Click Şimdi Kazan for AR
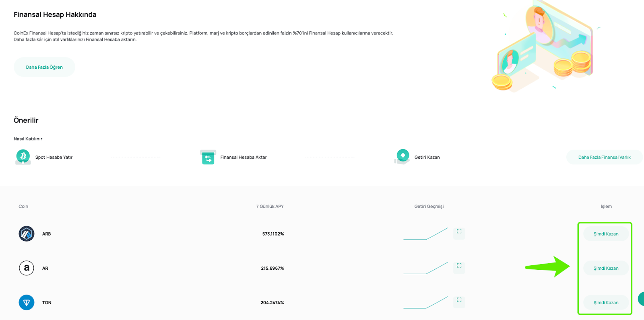 pyautogui.click(x=606, y=268)
